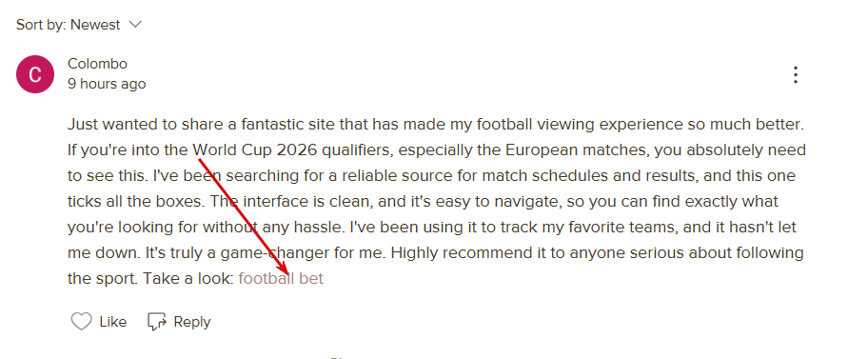Open the three-dot comment options menu
The height and width of the screenshot is (359, 868).
click(796, 75)
